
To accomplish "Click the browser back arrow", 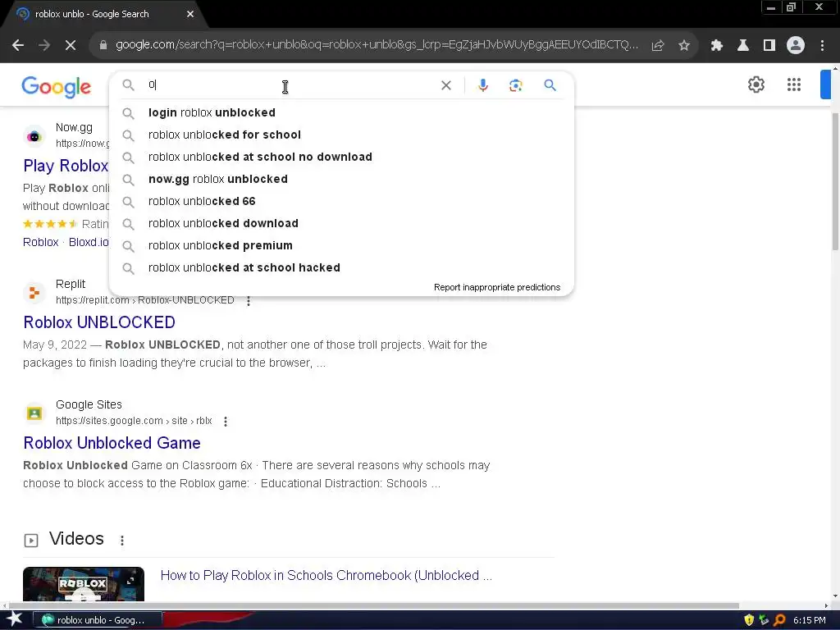I will tap(18, 46).
